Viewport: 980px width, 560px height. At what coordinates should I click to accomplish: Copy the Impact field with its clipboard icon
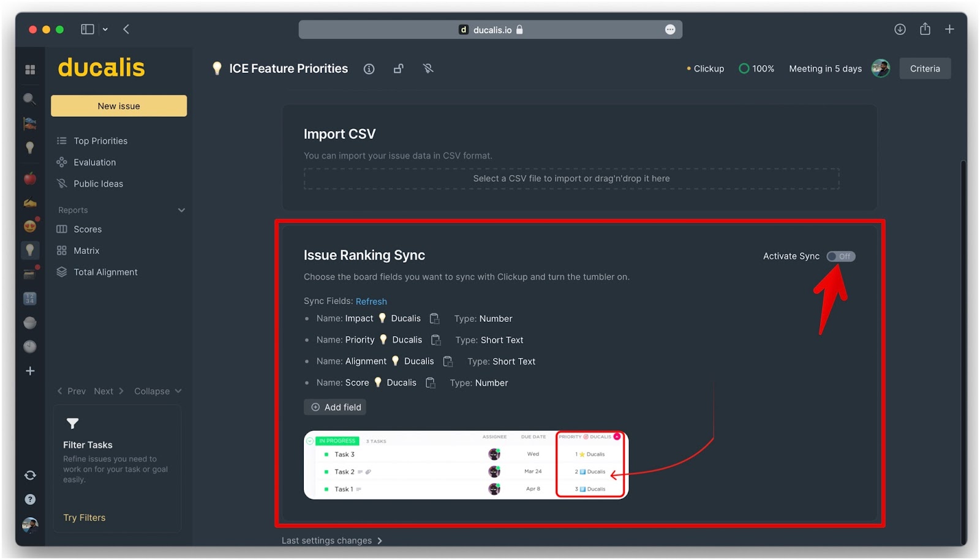pos(434,318)
